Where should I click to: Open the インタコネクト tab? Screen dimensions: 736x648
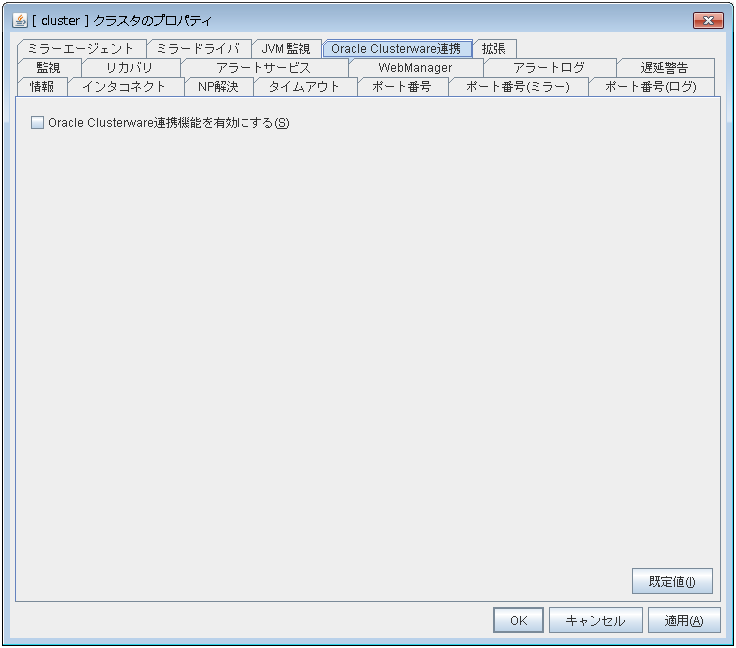coord(125,87)
